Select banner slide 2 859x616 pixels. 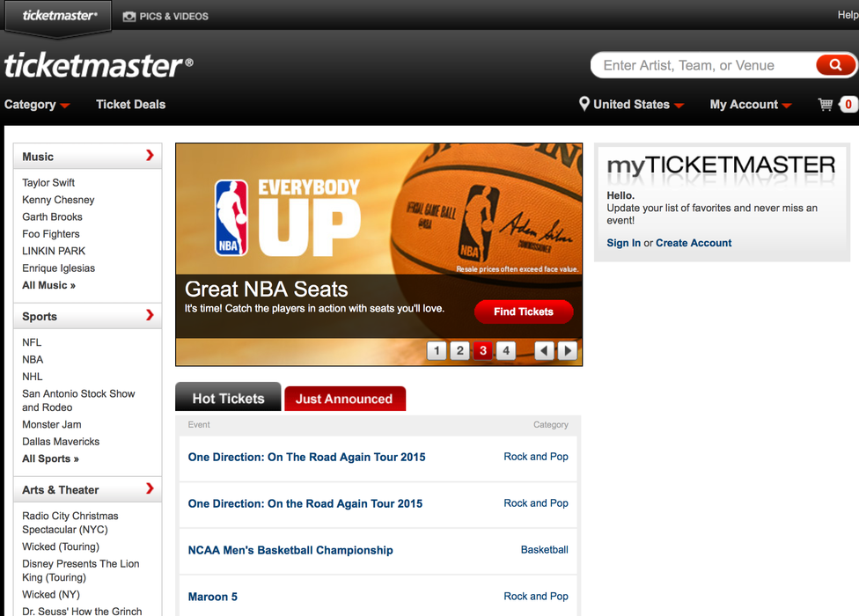click(x=459, y=351)
